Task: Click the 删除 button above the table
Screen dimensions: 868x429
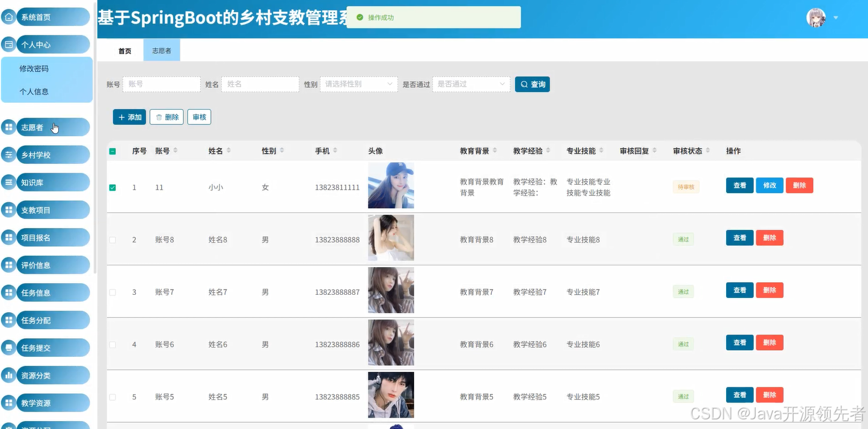Action: tap(167, 117)
